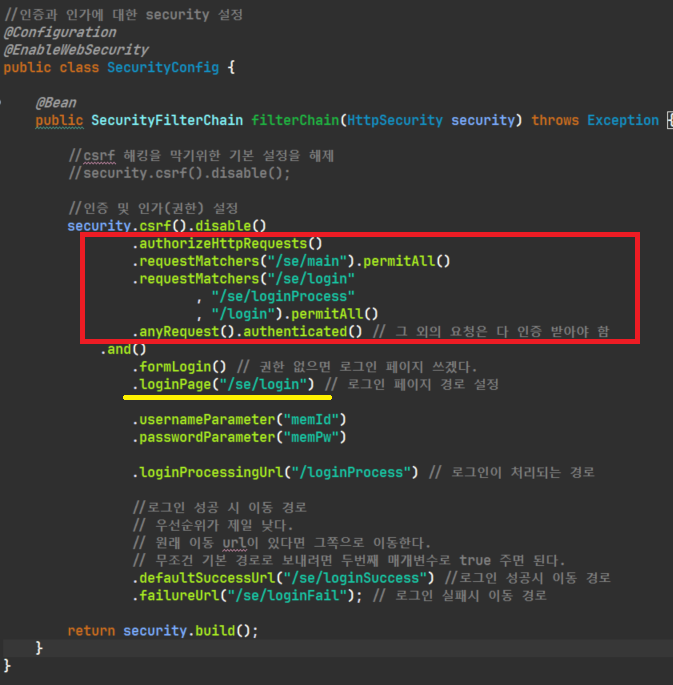The width and height of the screenshot is (673, 685).
Task: Click the // 로그인이 처리되는 경로 comment
Action: click(512, 472)
